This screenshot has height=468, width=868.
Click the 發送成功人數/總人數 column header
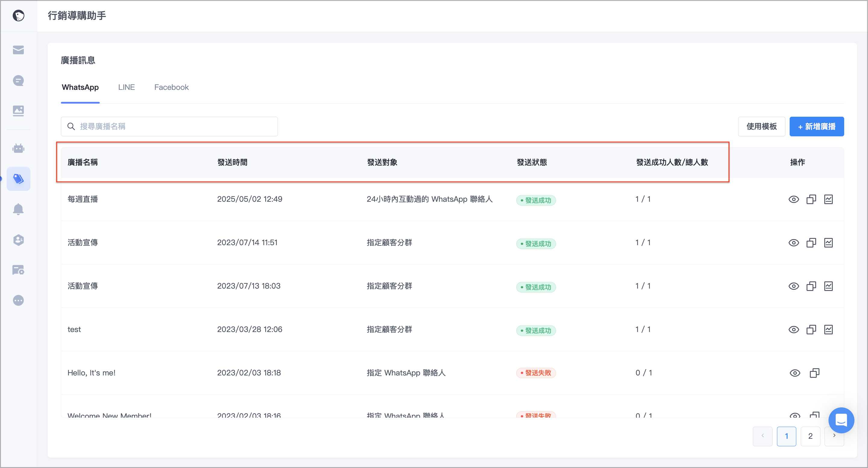pos(672,162)
